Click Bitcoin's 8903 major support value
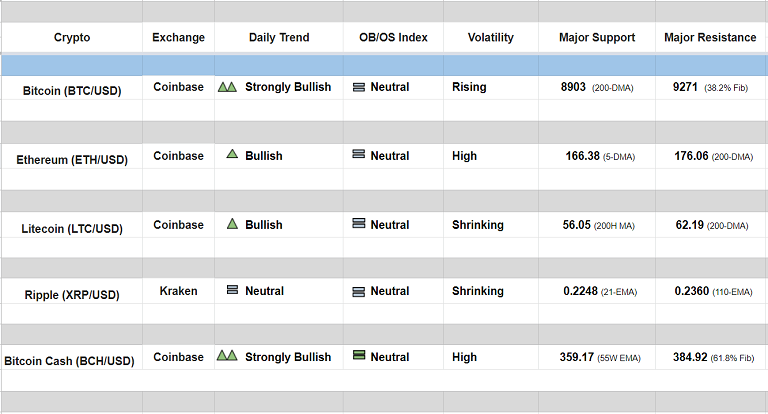Screen dimensions: 768x414 coord(575,87)
